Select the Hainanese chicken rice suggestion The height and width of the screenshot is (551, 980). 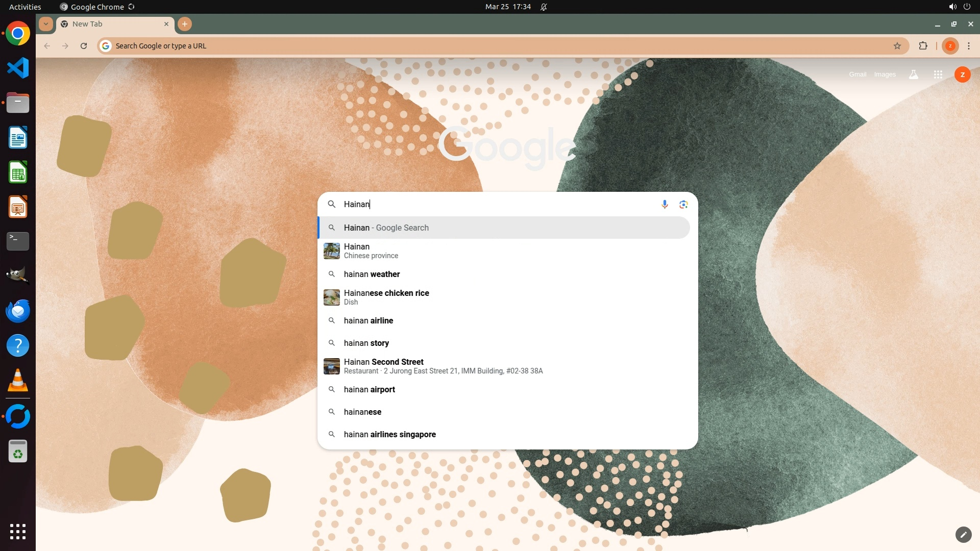click(x=386, y=297)
